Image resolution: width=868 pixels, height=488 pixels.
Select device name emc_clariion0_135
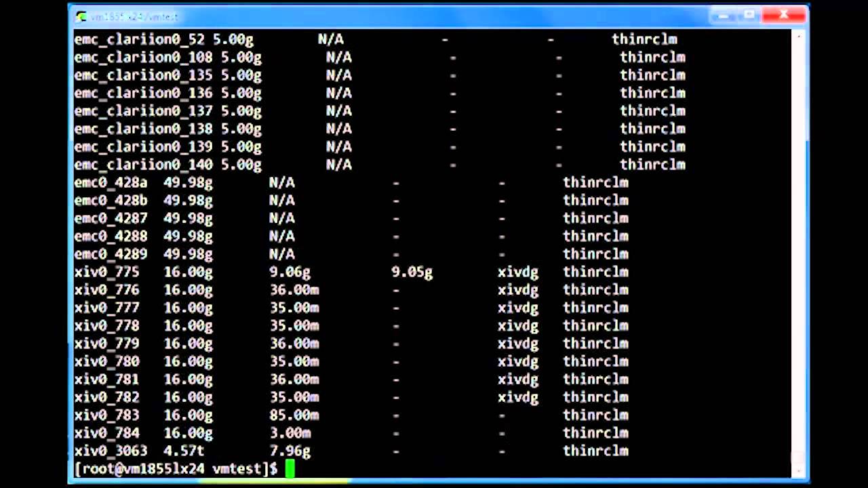[x=143, y=75]
